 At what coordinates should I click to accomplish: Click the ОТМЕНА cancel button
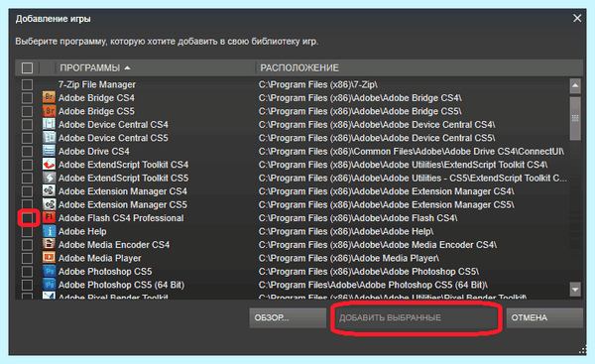(x=544, y=317)
